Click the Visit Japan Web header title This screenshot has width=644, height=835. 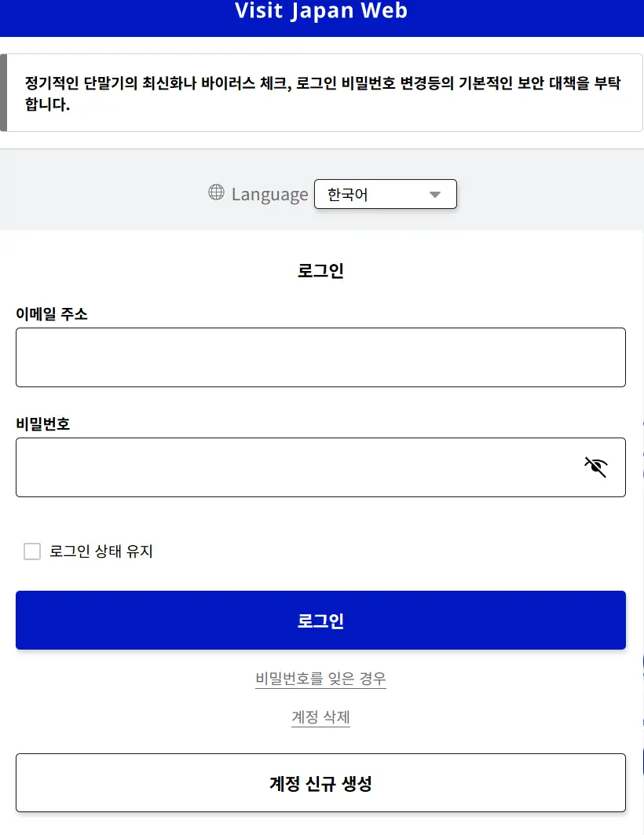coord(321,11)
